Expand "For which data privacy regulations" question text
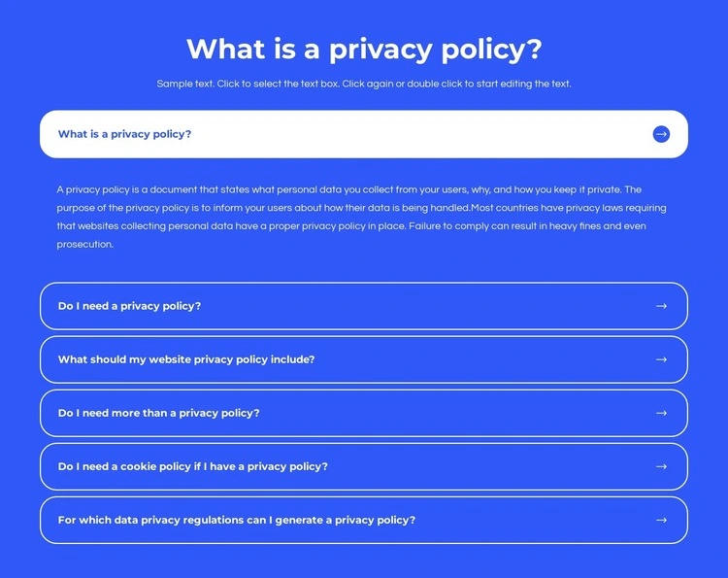Viewport: 728px width, 578px height. tap(236, 520)
